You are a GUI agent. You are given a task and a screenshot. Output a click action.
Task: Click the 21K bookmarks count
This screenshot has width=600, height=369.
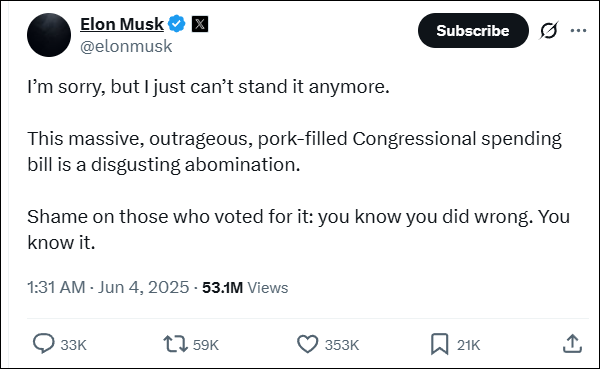coord(468,345)
